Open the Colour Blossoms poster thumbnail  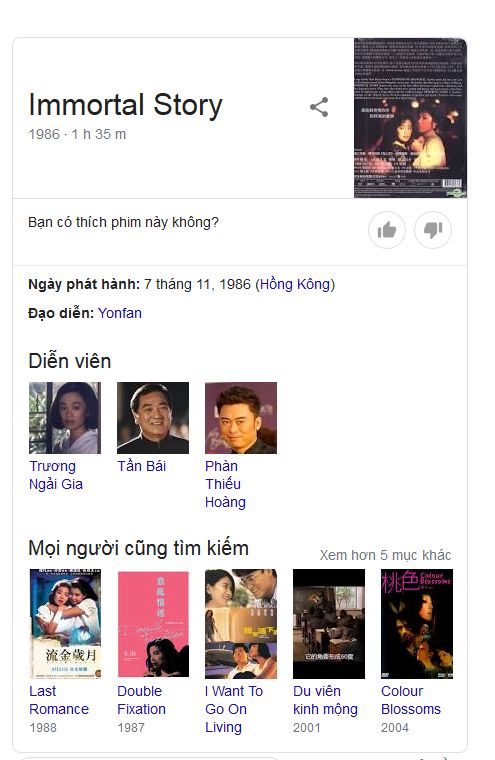point(417,624)
